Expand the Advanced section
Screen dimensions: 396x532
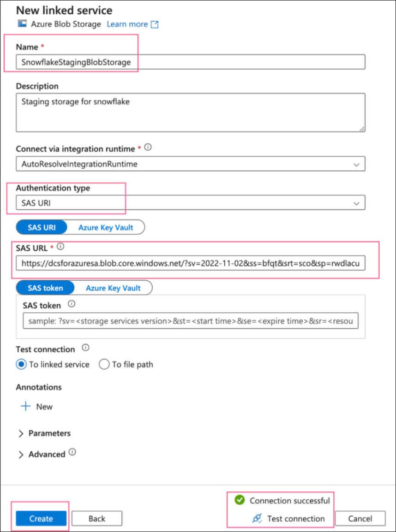(x=21, y=455)
